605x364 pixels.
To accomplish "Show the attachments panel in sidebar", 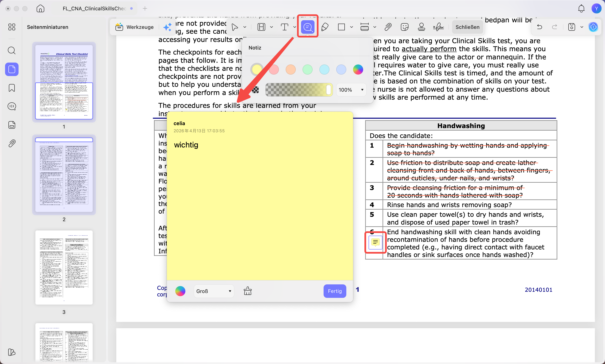I will [12, 143].
